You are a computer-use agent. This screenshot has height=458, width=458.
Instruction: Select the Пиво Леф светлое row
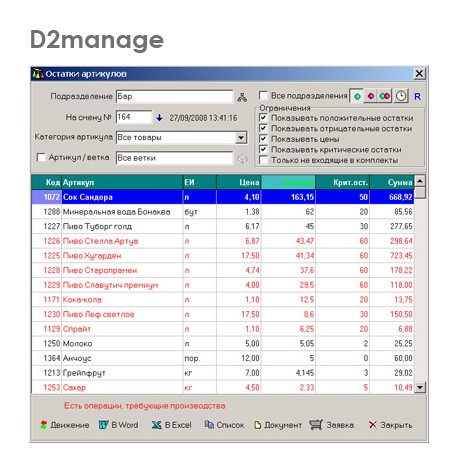[223, 314]
